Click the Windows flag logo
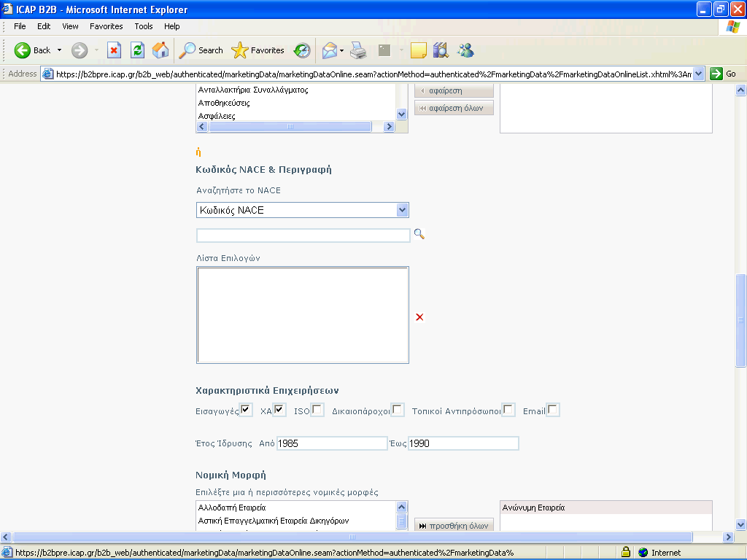 [732, 27]
